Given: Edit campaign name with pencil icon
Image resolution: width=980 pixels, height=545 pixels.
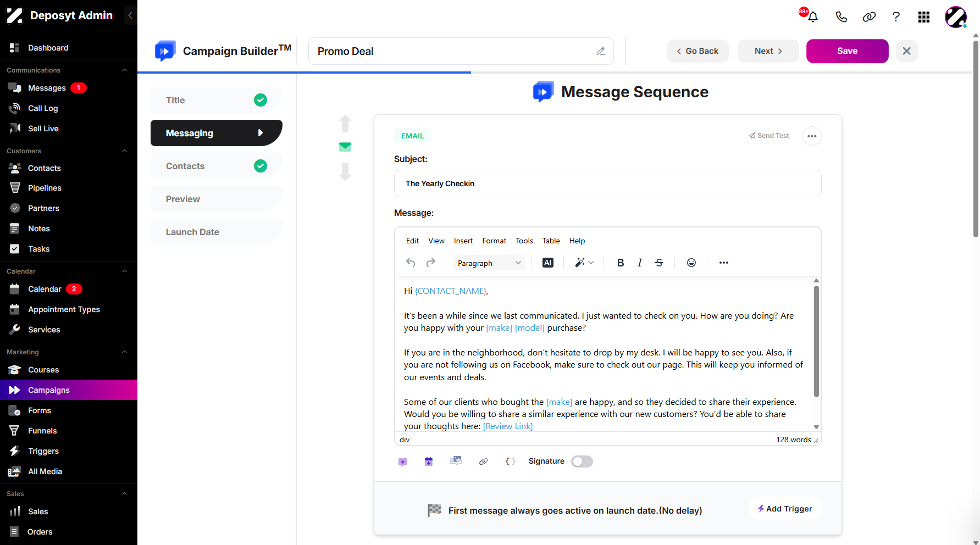Looking at the screenshot, I should (x=601, y=51).
